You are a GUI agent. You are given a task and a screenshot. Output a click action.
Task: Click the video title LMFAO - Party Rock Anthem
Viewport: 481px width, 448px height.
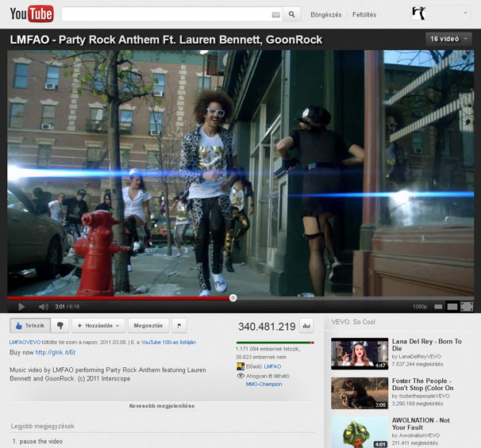click(x=166, y=40)
